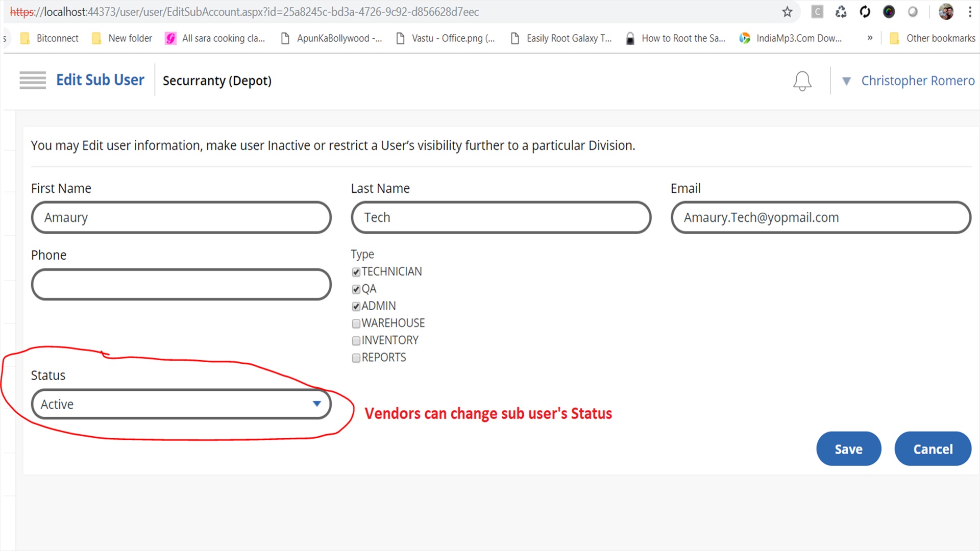Image resolution: width=980 pixels, height=551 pixels.
Task: Open the Other bookmarks folder
Action: (x=932, y=38)
